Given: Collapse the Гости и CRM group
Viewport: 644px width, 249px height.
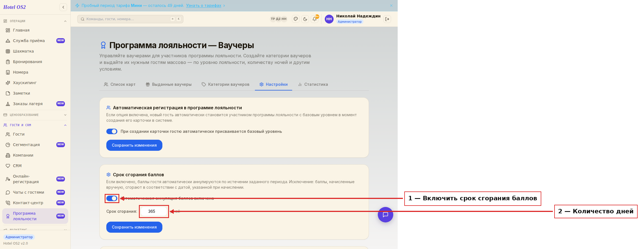Looking at the screenshot, I should 35,125.
